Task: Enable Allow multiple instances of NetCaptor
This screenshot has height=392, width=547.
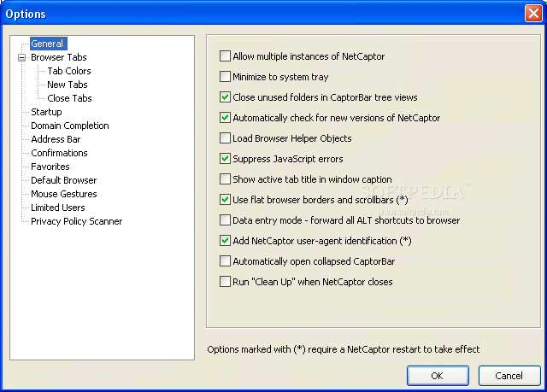Action: (225, 56)
